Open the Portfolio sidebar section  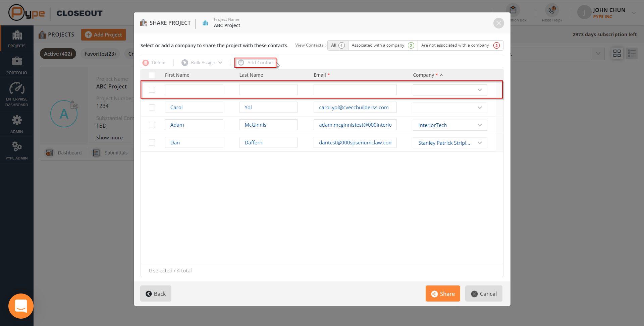click(17, 65)
